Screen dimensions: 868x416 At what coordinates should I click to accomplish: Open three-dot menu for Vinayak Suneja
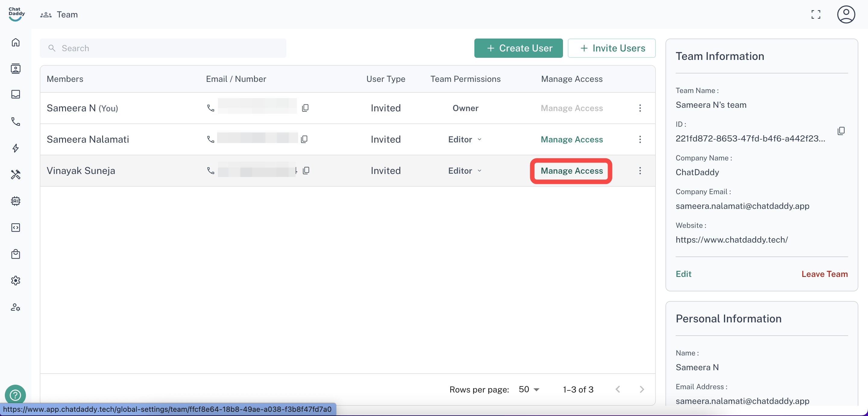point(640,171)
